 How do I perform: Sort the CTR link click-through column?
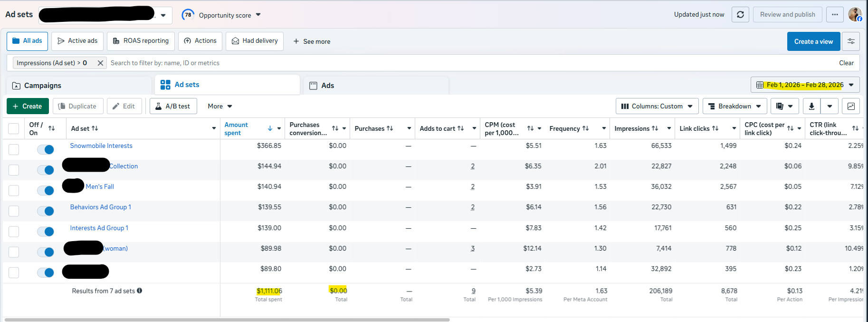click(855, 128)
